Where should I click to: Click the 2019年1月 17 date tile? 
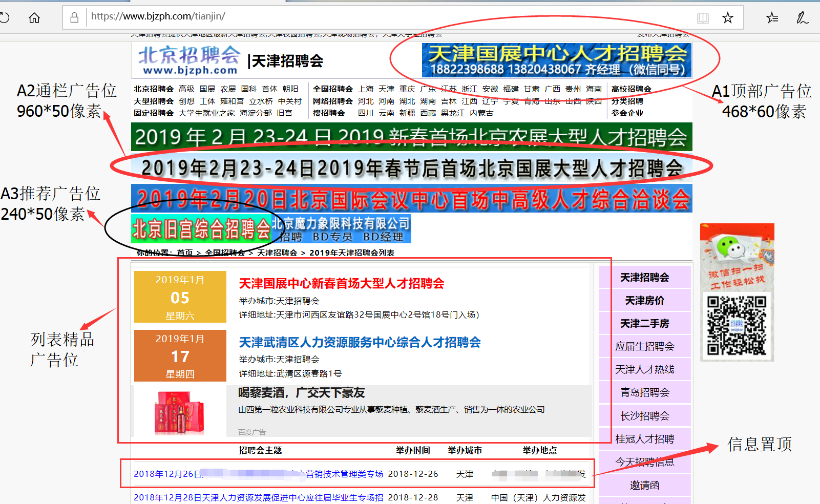(x=180, y=355)
